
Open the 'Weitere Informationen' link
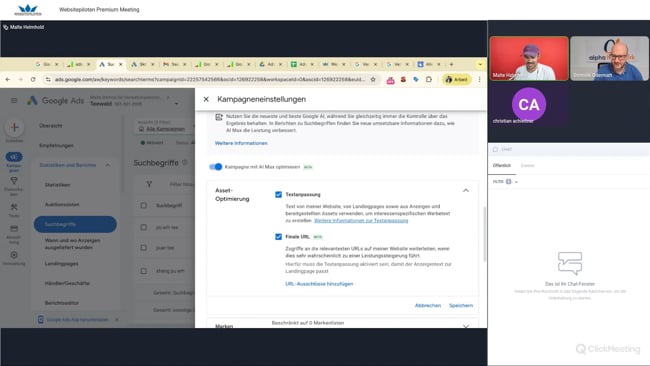coord(241,143)
